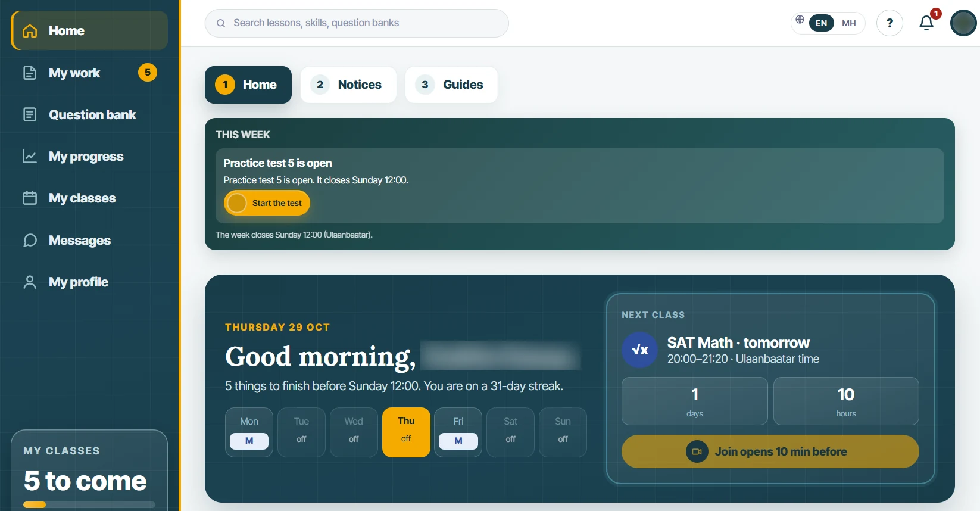Screen dimensions: 980x511
Task: Select Sat in the week strip
Action: 511,432
